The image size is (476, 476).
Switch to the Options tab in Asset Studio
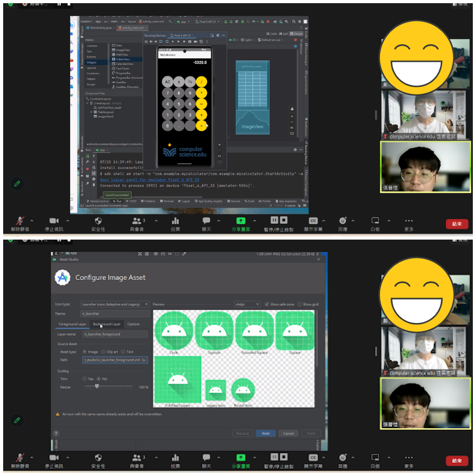133,324
